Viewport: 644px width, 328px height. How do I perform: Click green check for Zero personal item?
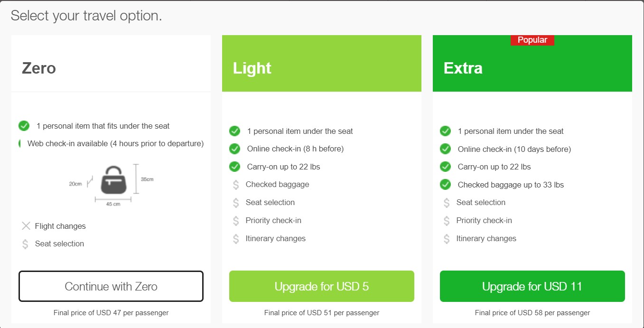24,126
